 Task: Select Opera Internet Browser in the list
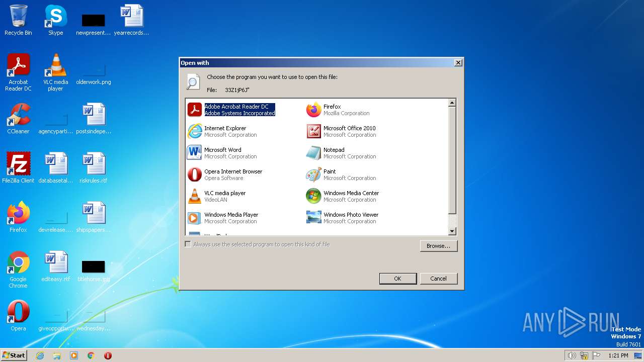[225, 174]
